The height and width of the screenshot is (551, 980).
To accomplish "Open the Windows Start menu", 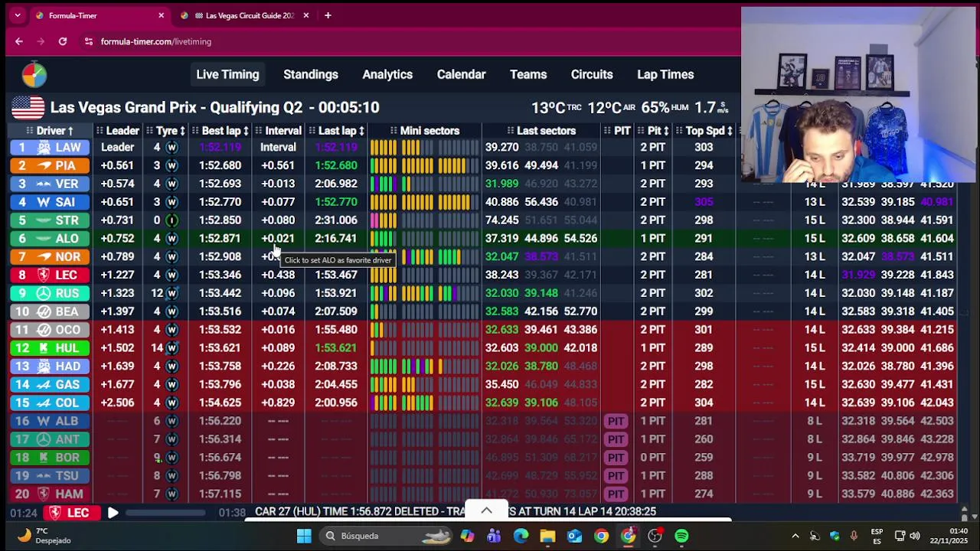I will [x=304, y=536].
